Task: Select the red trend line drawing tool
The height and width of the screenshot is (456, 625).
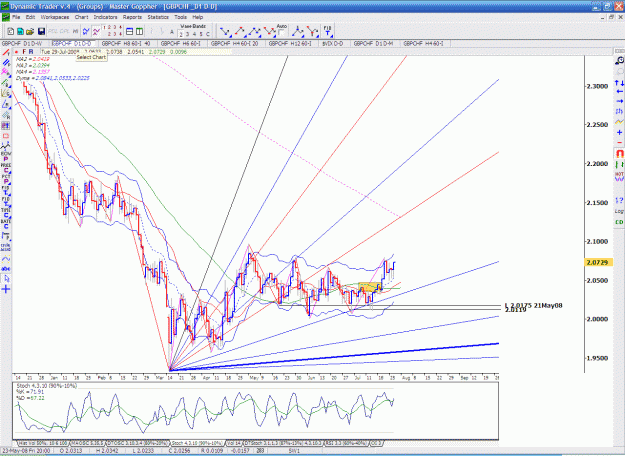Action: (6, 53)
